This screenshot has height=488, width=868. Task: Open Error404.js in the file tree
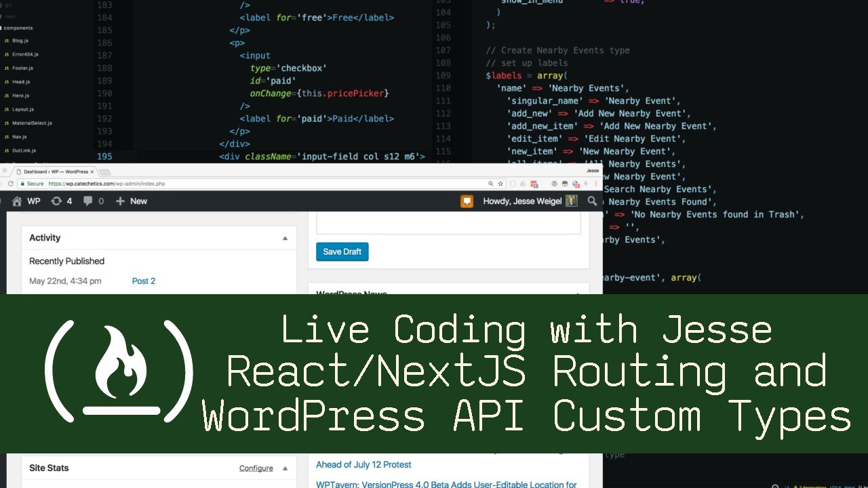(25, 54)
